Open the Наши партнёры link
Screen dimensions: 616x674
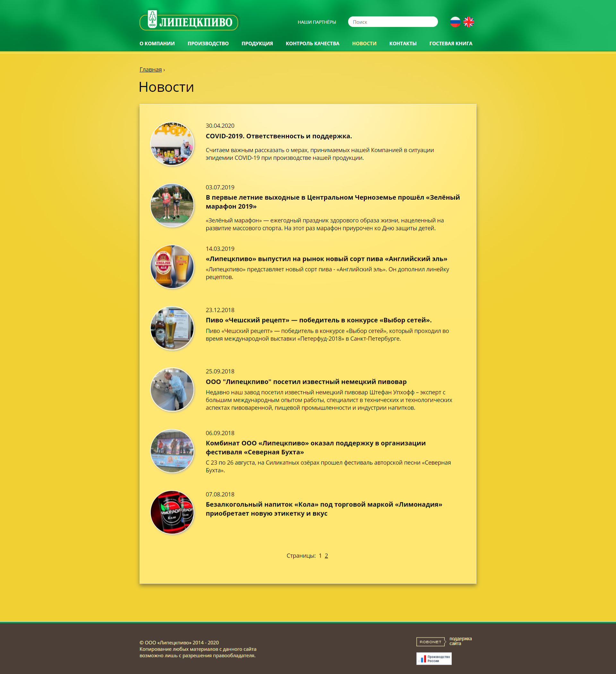click(x=317, y=22)
